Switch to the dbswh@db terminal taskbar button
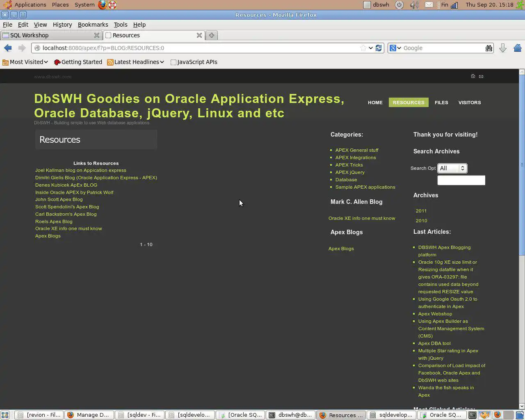525x420 pixels. coord(291,415)
